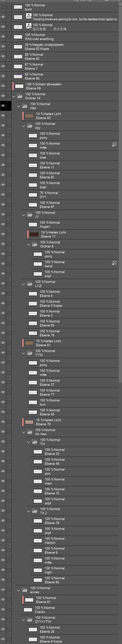Click the Ah Hen folder icon
Viewport: 122px width, 644px height.
click(30, 432)
